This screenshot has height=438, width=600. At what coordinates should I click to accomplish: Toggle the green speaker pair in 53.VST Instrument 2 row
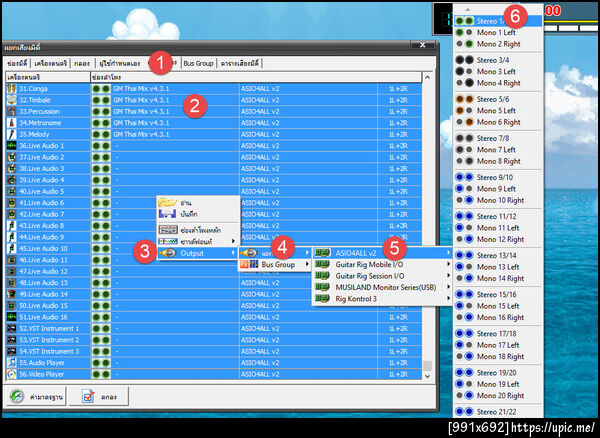click(101, 340)
